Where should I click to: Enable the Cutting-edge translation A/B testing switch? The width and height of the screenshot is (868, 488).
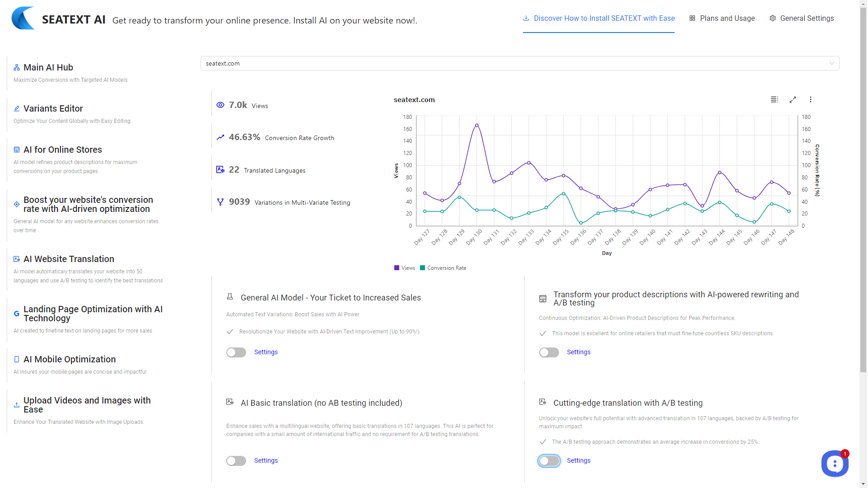pyautogui.click(x=549, y=461)
